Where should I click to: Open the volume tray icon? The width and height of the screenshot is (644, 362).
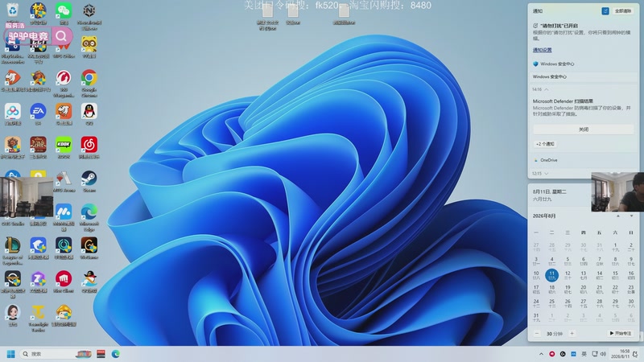(603, 354)
